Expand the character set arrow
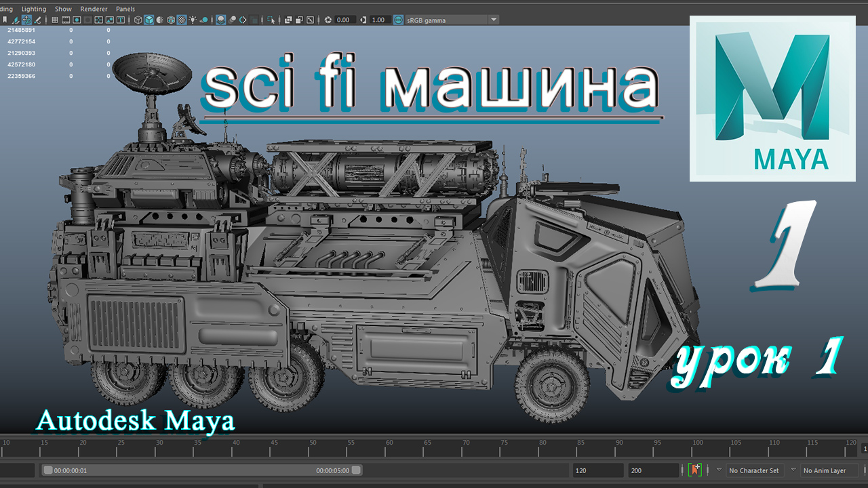Viewport: 868px width, 488px height. [x=719, y=470]
